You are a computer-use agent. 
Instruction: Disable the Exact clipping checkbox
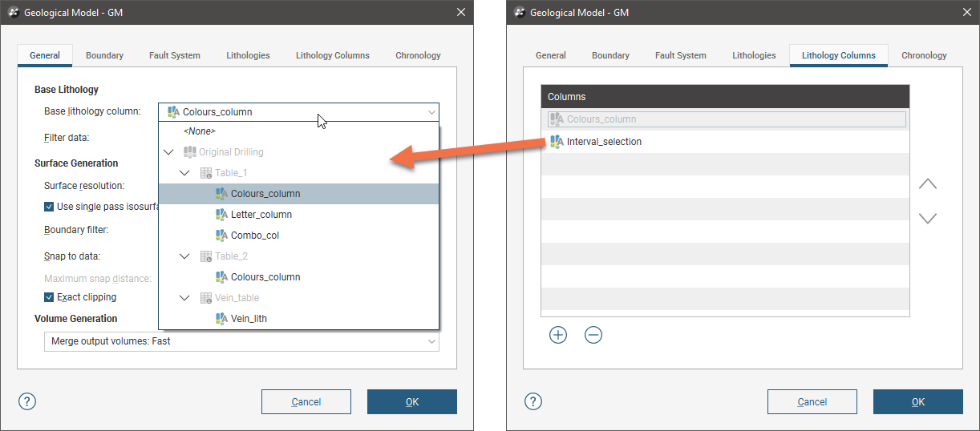click(49, 297)
